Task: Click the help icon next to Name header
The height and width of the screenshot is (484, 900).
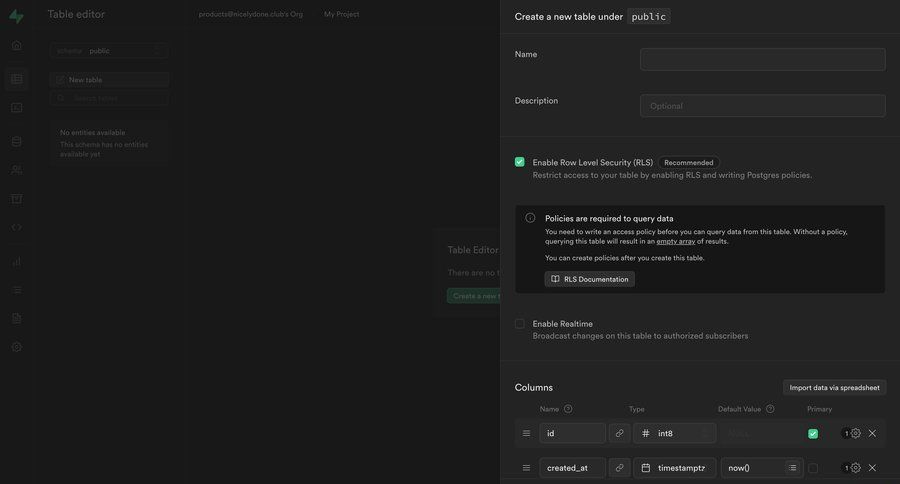Action: tap(568, 409)
